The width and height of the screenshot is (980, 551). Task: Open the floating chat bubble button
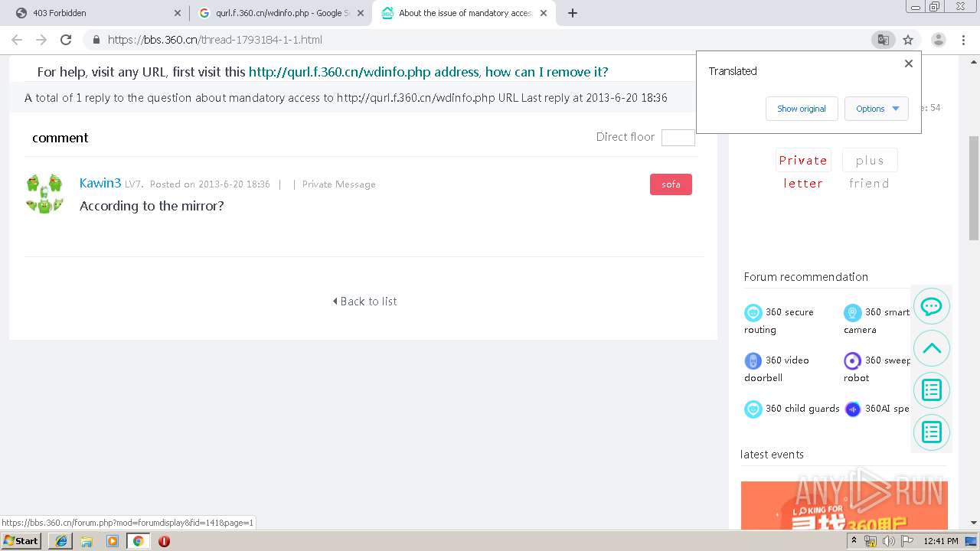932,306
